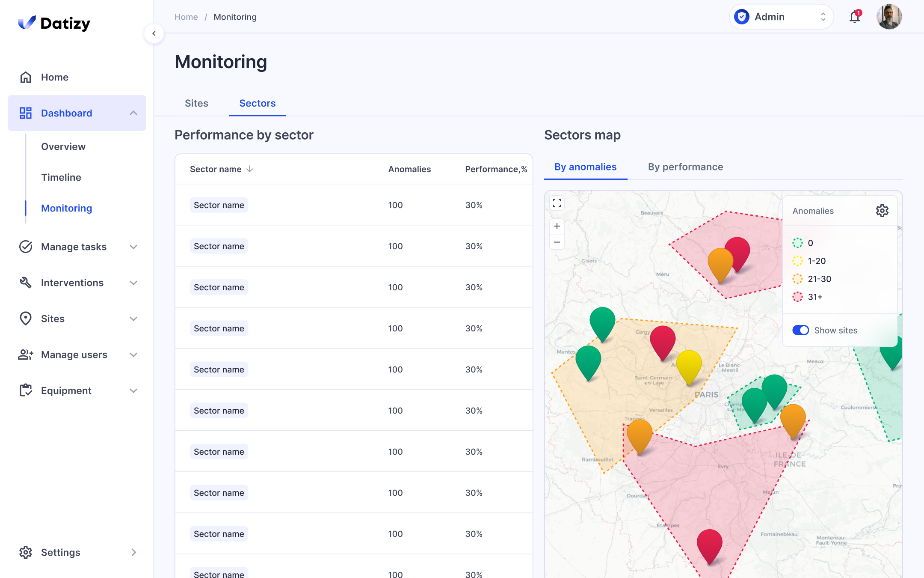Viewport: 924px width, 578px height.
Task: Zoom in the map with plus button
Action: pos(557,226)
